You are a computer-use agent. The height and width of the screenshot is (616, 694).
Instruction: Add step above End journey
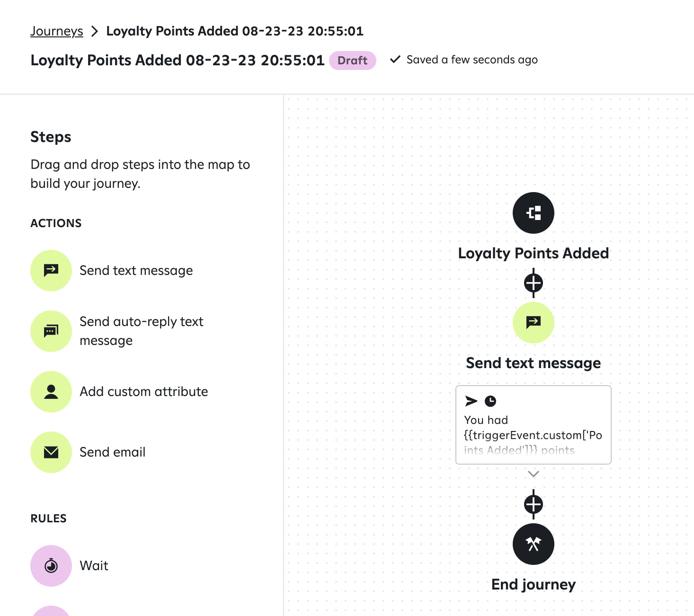click(534, 504)
